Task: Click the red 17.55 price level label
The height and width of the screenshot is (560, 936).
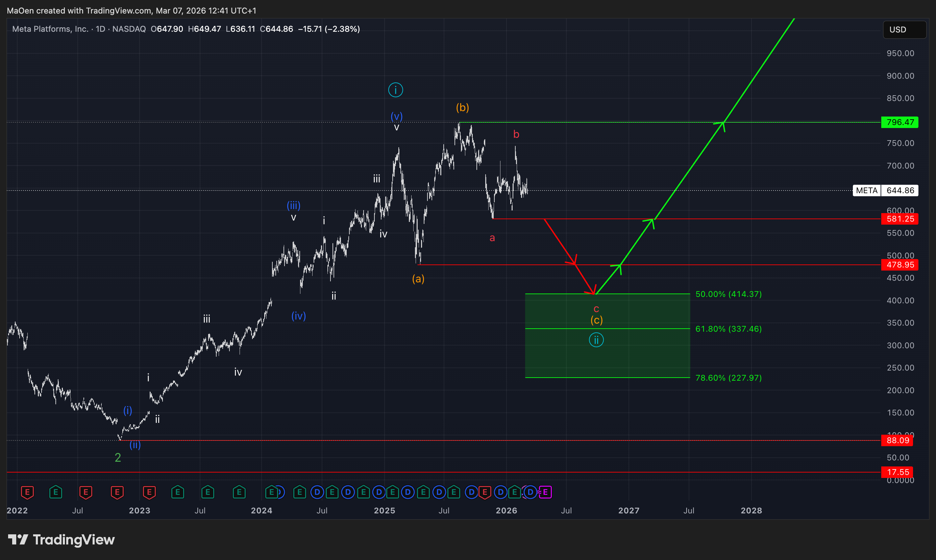Action: [x=897, y=472]
